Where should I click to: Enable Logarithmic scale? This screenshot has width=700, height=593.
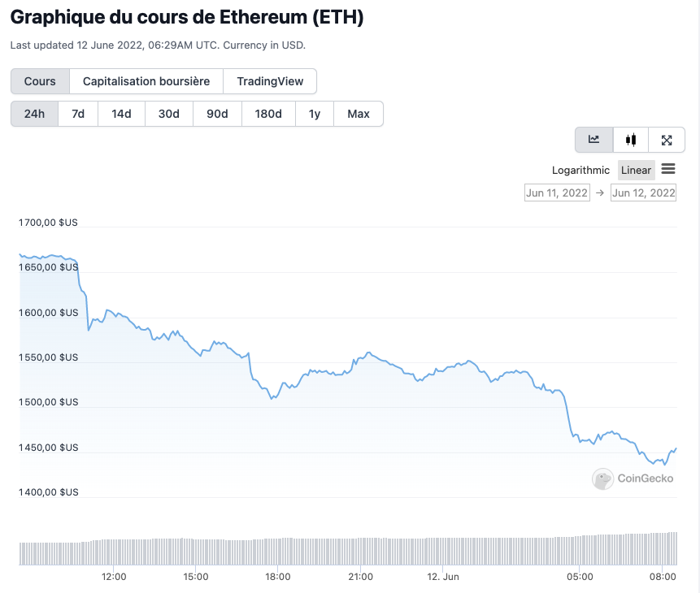point(580,170)
